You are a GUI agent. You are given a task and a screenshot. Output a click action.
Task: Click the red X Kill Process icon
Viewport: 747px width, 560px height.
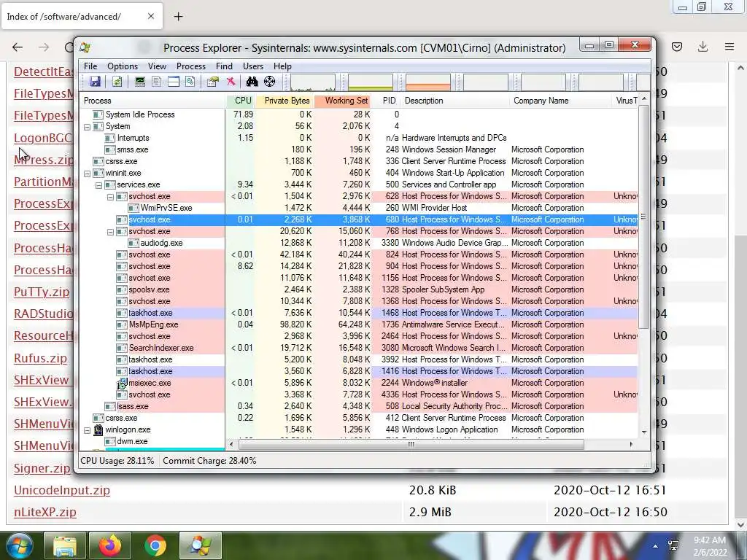(x=231, y=82)
